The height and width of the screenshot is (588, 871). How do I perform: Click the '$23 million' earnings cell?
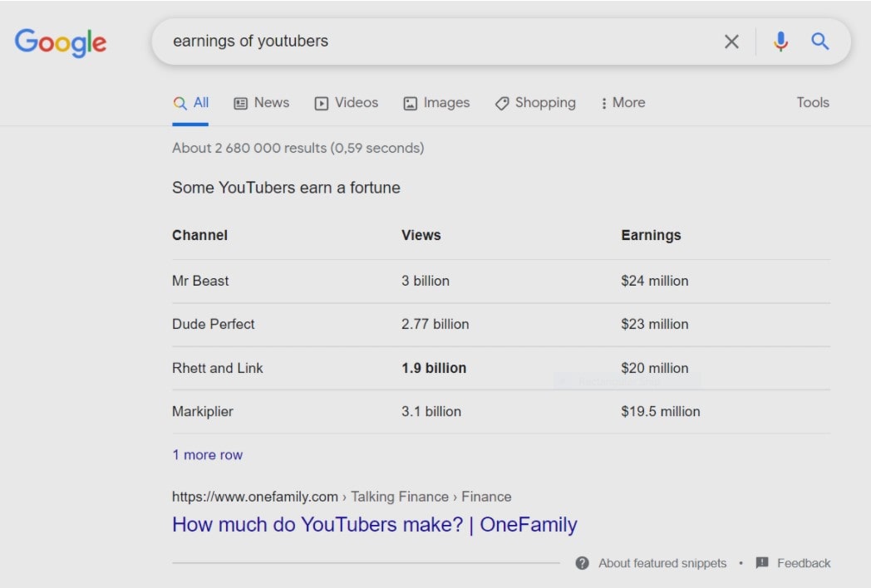click(x=654, y=324)
